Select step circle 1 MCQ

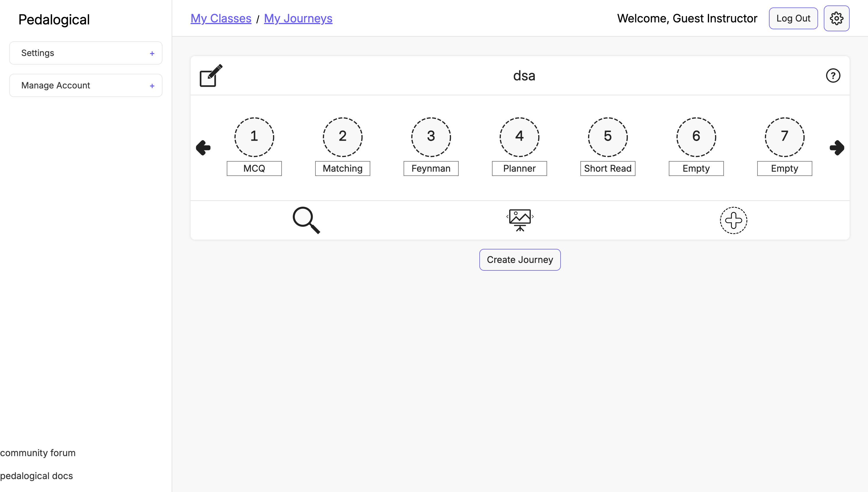(x=254, y=137)
